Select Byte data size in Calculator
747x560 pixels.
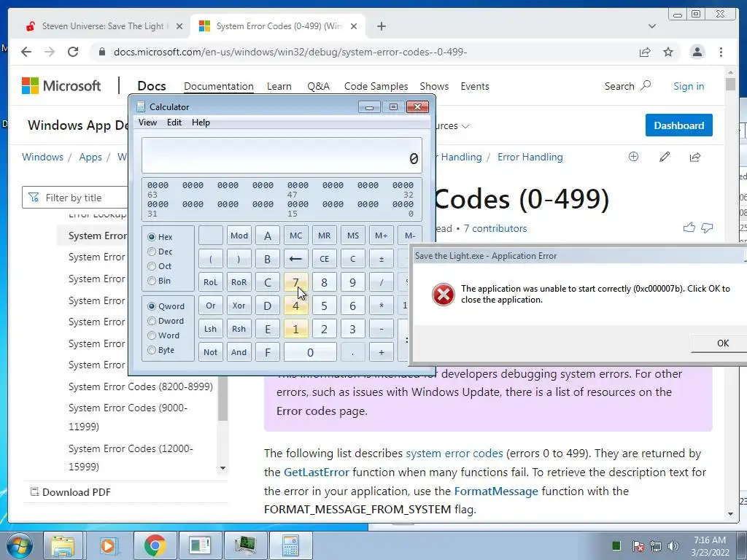152,350
